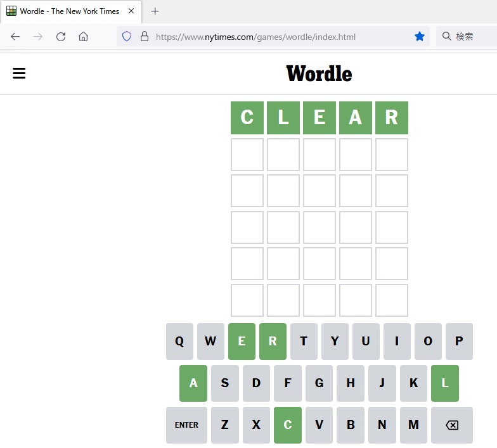Image resolution: width=497 pixels, height=448 pixels.
Task: Click the green L tile in the grid
Action: coord(283,118)
